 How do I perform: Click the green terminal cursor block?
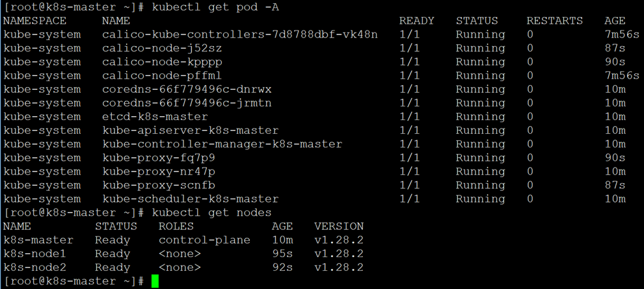[155, 281]
